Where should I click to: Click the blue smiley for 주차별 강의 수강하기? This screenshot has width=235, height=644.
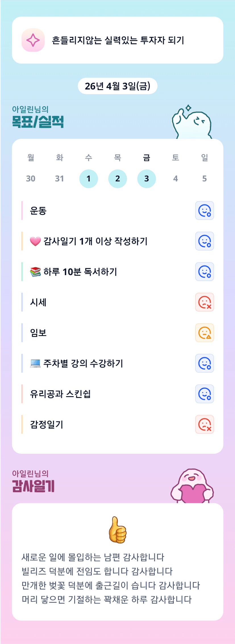click(204, 363)
